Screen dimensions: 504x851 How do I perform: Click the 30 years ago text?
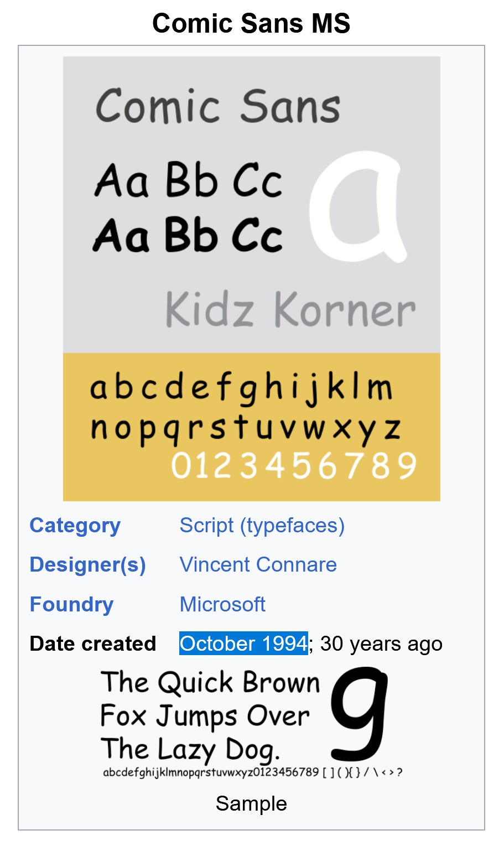[x=381, y=644]
